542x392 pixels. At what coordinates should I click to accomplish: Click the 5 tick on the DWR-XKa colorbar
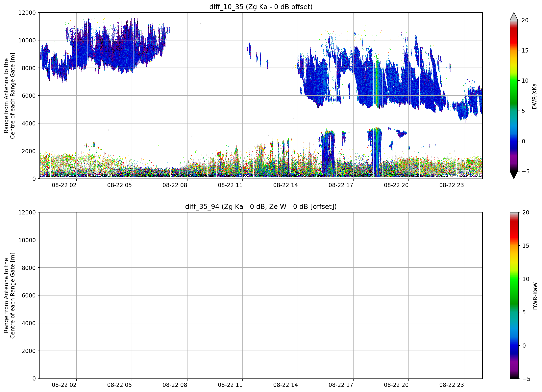(523, 111)
